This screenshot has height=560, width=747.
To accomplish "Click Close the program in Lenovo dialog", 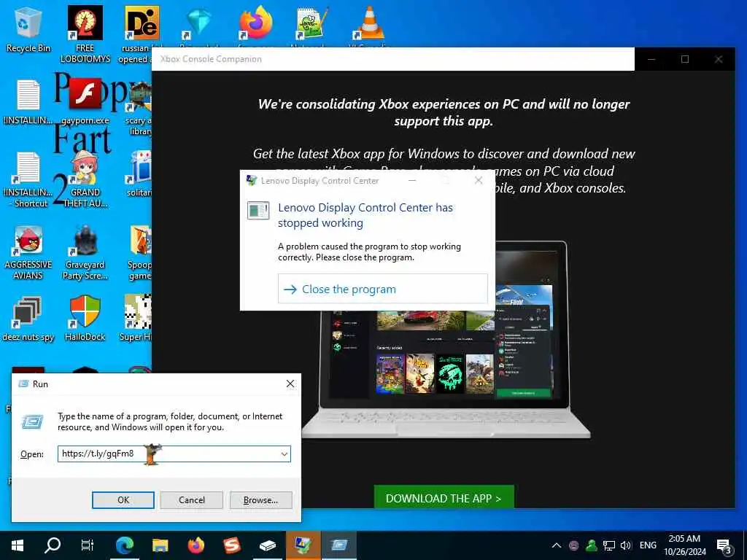I will [x=382, y=289].
